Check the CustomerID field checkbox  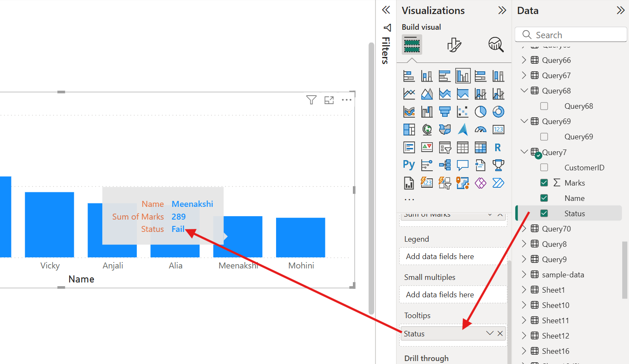[x=544, y=168]
